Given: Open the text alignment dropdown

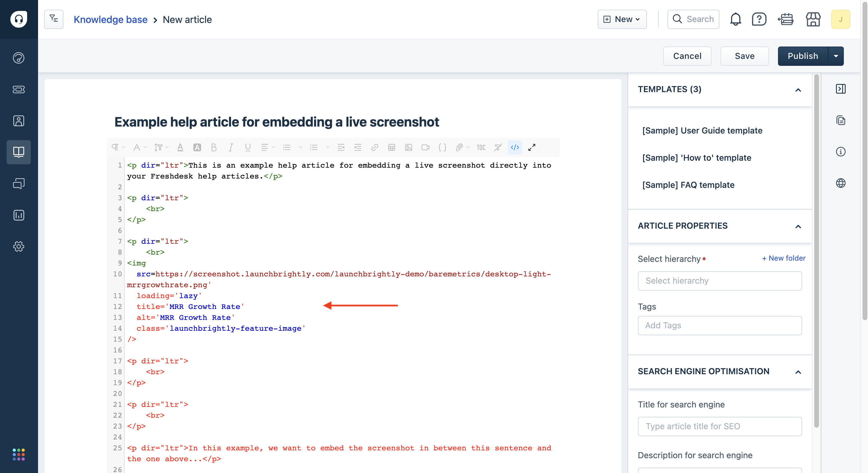Looking at the screenshot, I should 268,147.
